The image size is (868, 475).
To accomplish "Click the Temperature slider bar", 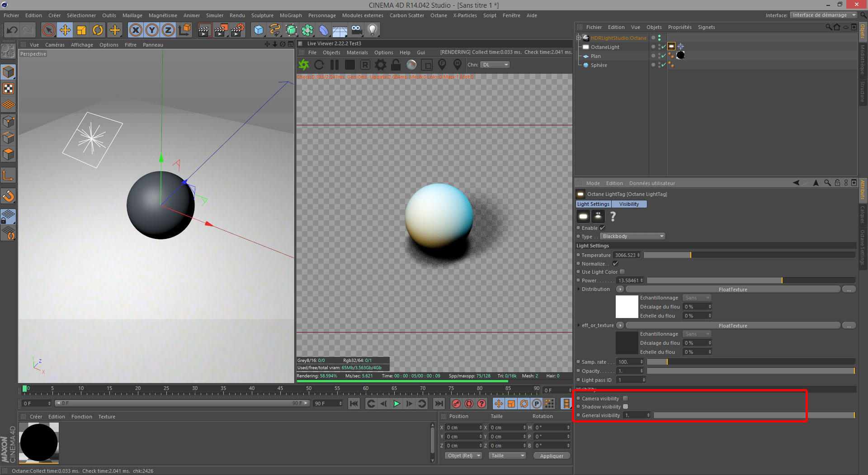I will (750, 255).
